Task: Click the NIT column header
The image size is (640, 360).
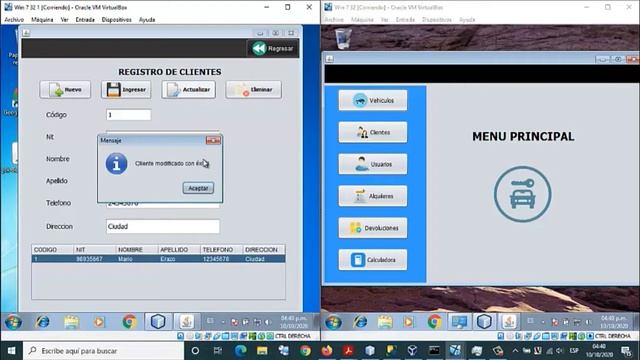Action: pos(95,249)
